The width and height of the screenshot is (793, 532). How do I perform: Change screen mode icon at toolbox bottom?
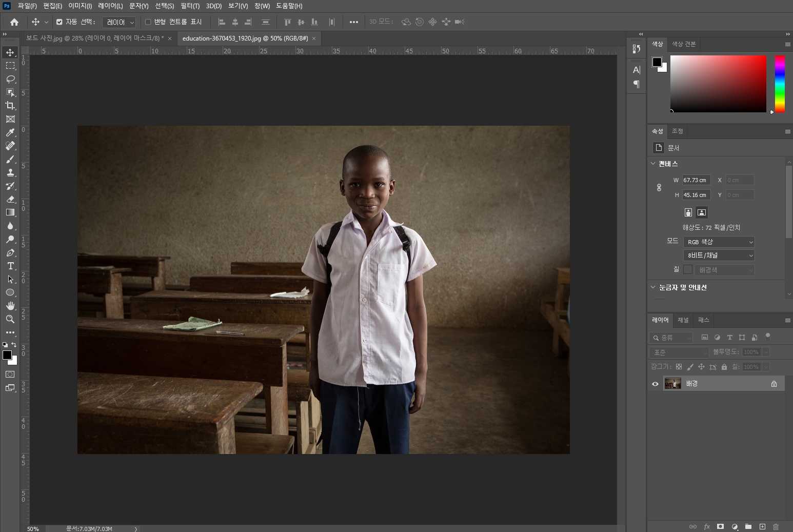pos(10,388)
